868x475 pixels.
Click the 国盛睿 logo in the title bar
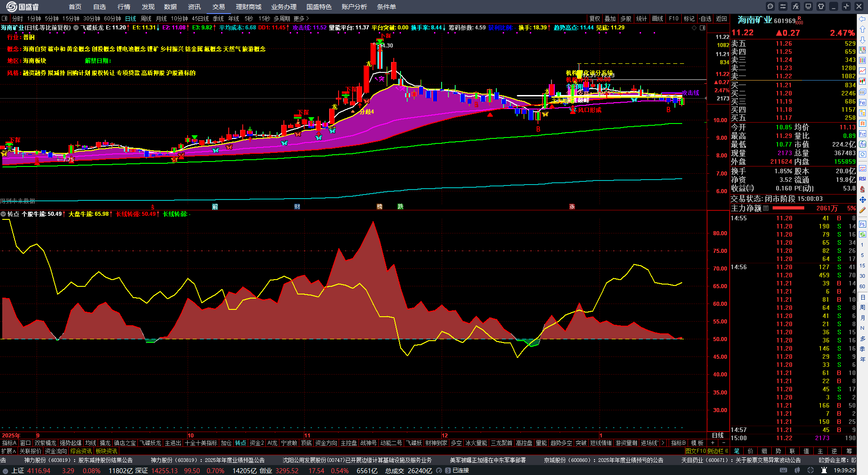pos(23,7)
